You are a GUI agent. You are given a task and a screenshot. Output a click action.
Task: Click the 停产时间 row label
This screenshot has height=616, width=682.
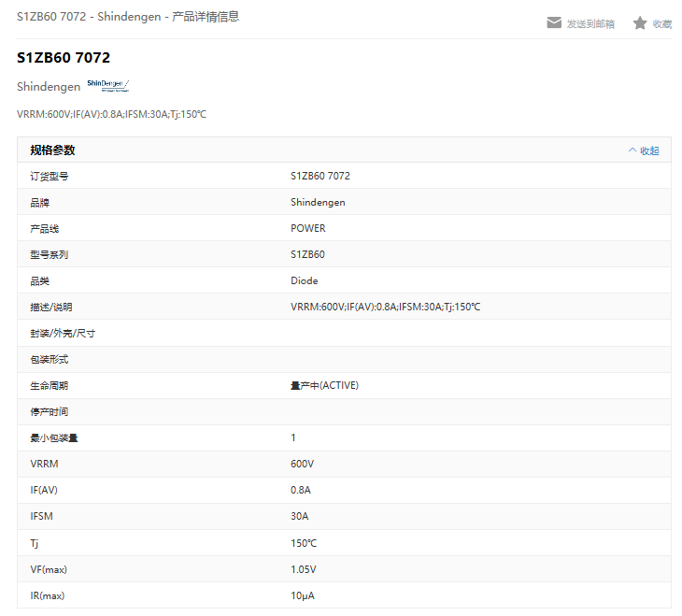pos(50,411)
